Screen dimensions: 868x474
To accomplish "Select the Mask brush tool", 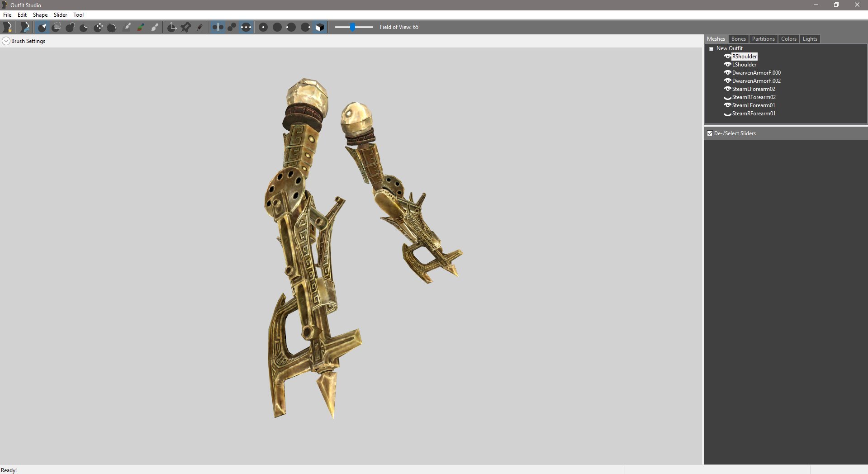I will [56, 28].
